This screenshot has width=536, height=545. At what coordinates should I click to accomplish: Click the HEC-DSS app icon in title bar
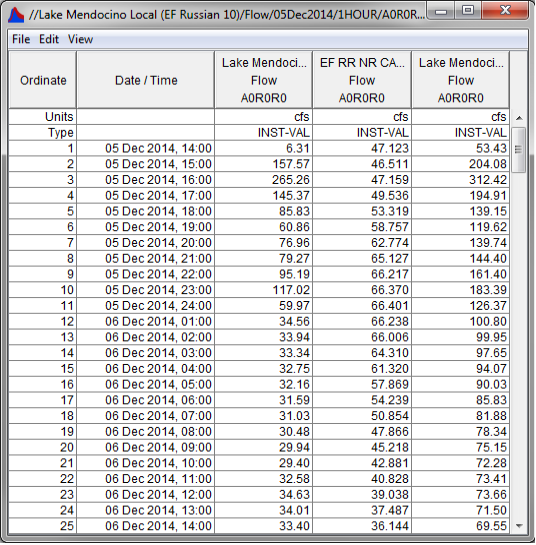coord(16,15)
